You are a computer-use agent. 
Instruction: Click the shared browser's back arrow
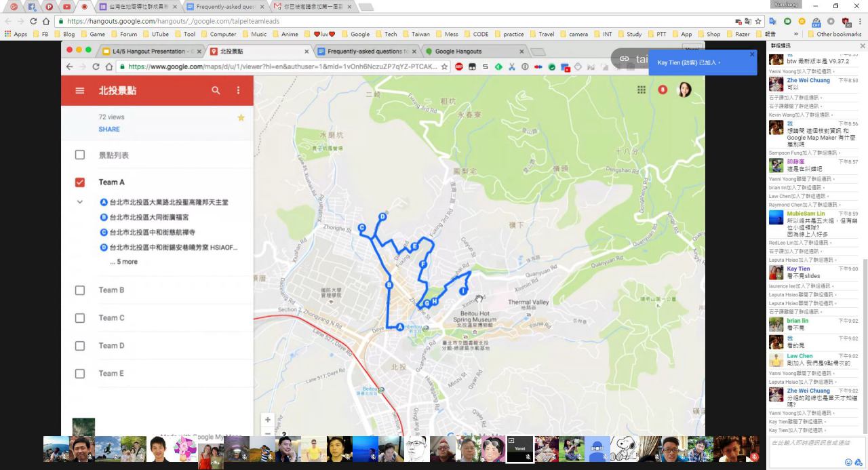68,66
